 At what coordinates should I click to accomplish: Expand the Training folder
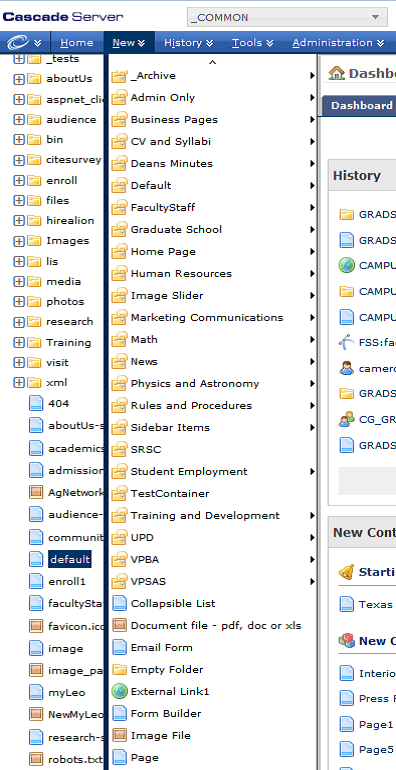click(x=19, y=342)
